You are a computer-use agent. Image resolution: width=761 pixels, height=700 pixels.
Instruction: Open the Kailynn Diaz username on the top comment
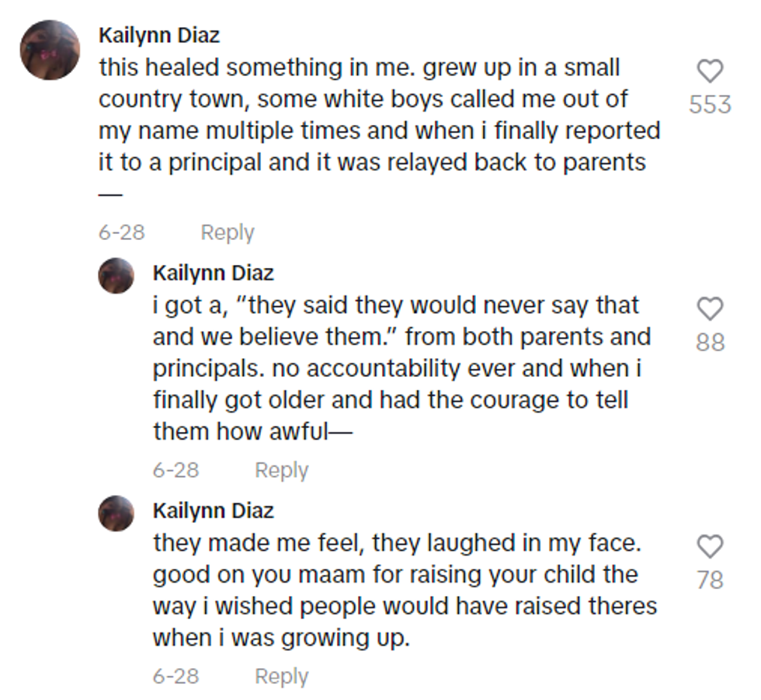(x=159, y=36)
